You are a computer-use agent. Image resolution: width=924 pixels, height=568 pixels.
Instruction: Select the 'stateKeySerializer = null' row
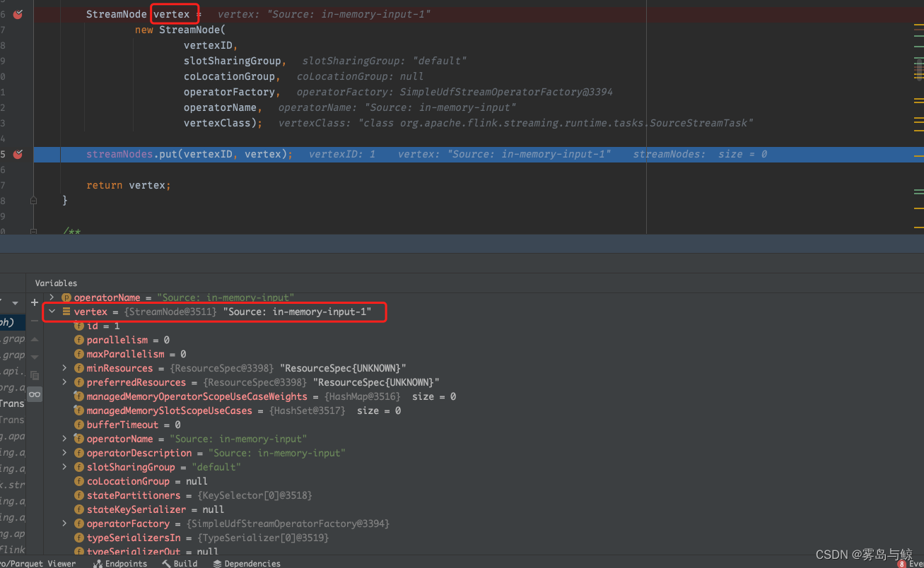[x=149, y=509]
